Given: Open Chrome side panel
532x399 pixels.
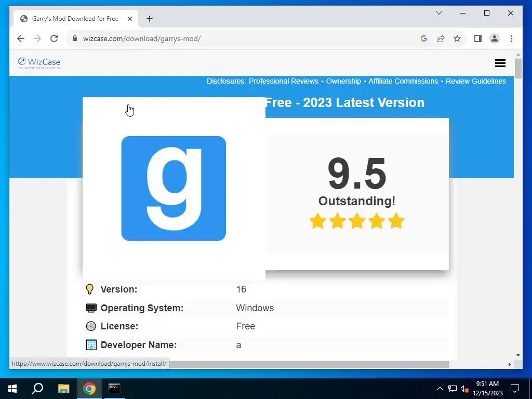Looking at the screenshot, I should [x=478, y=38].
